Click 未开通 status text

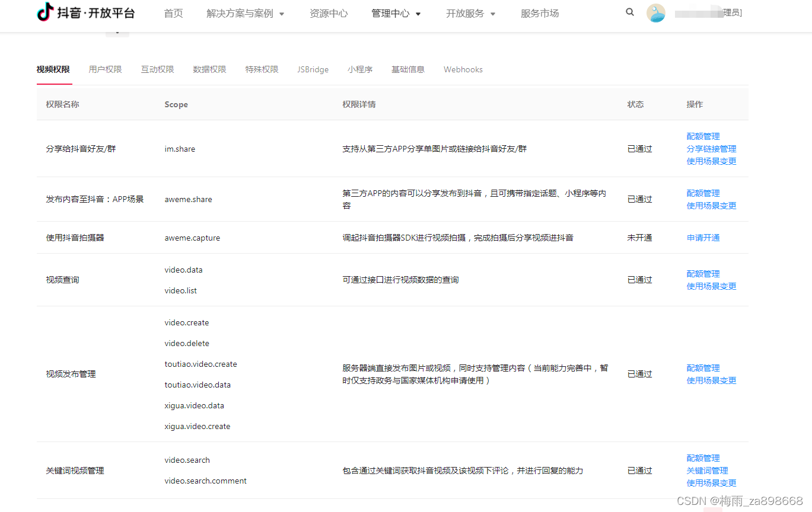pyautogui.click(x=639, y=238)
